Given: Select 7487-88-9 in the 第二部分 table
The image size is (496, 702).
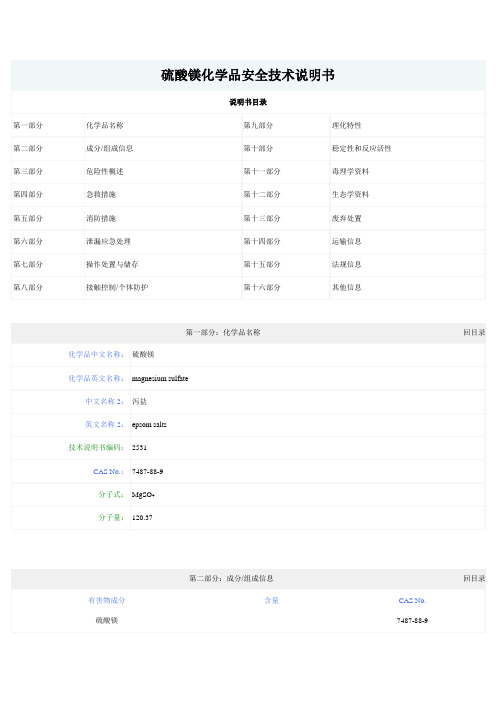Looking at the screenshot, I should point(412,621).
